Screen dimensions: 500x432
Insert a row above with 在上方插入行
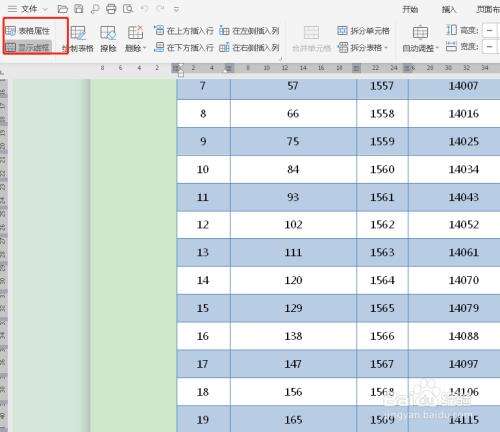tap(184, 31)
